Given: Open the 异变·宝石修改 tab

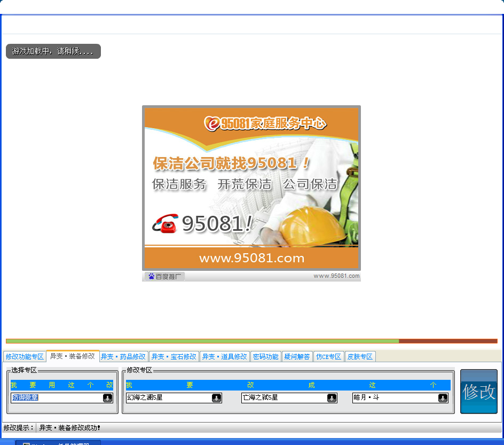Looking at the screenshot, I should click(x=174, y=356).
